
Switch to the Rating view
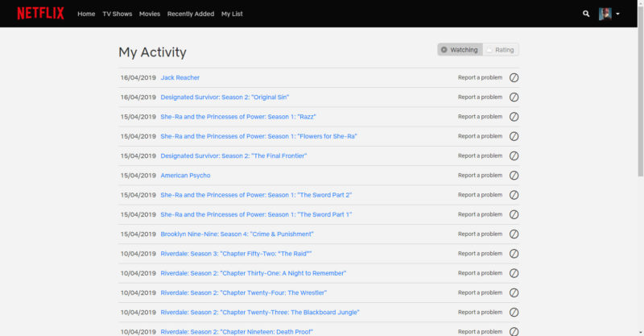(501, 50)
